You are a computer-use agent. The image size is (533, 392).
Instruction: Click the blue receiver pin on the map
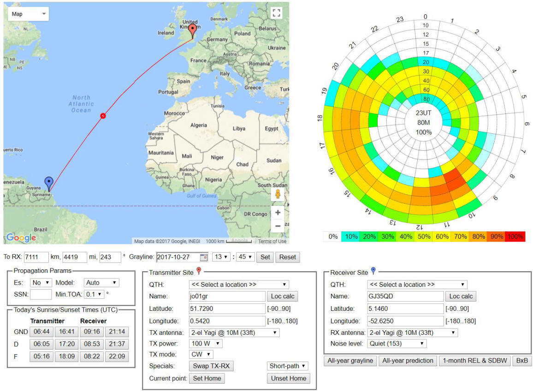click(x=49, y=184)
